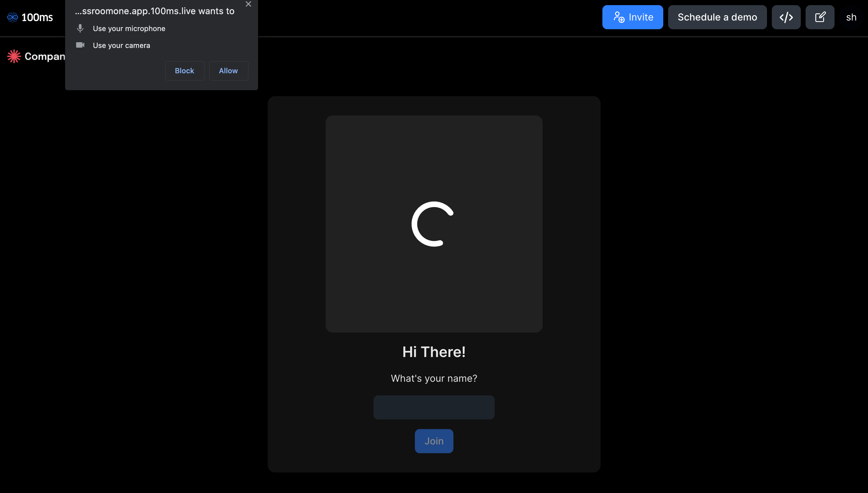
Task: Click the loading spinner preview area
Action: coord(434,223)
